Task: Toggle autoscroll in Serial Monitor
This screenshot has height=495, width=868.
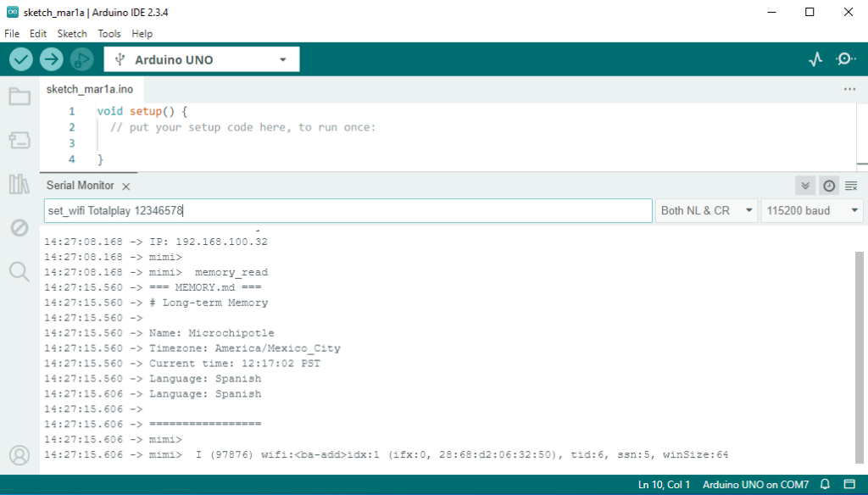Action: [805, 186]
